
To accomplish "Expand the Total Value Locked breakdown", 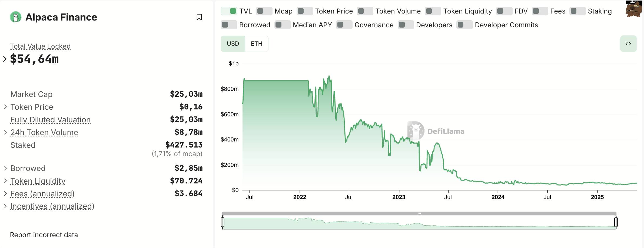I will [x=5, y=59].
